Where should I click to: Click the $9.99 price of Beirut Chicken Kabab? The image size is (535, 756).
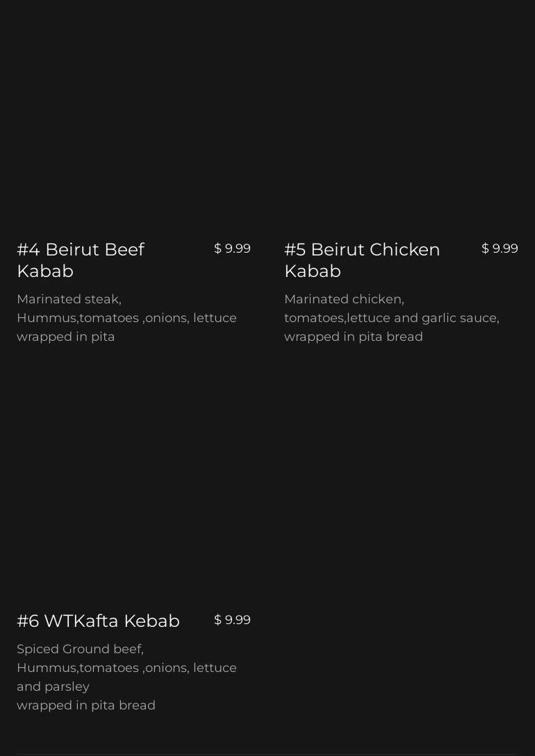tap(500, 249)
